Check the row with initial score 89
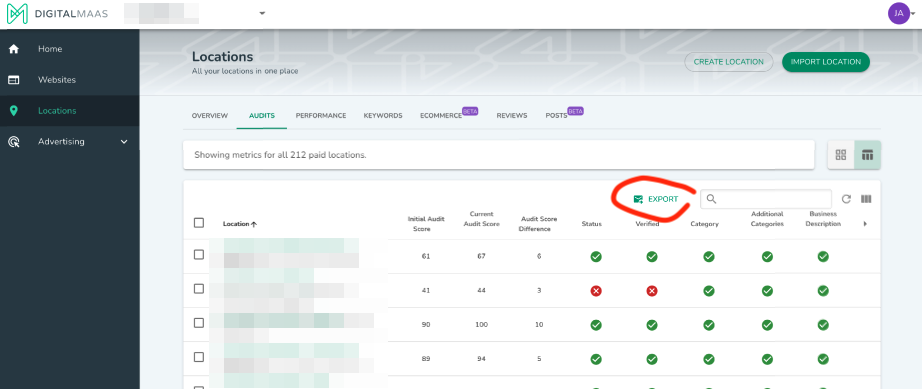 click(199, 357)
